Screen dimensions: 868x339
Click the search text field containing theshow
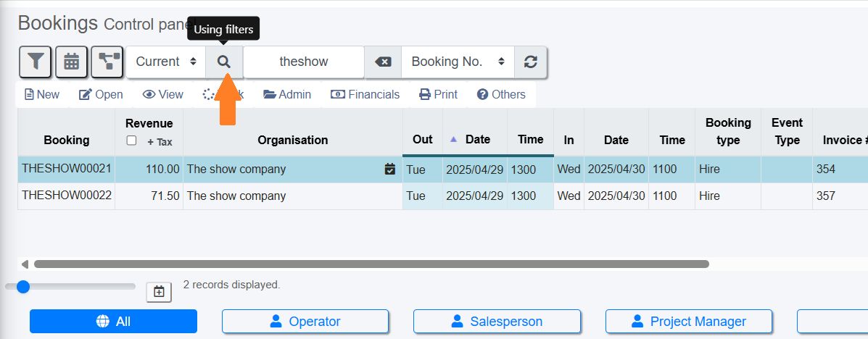(x=304, y=62)
